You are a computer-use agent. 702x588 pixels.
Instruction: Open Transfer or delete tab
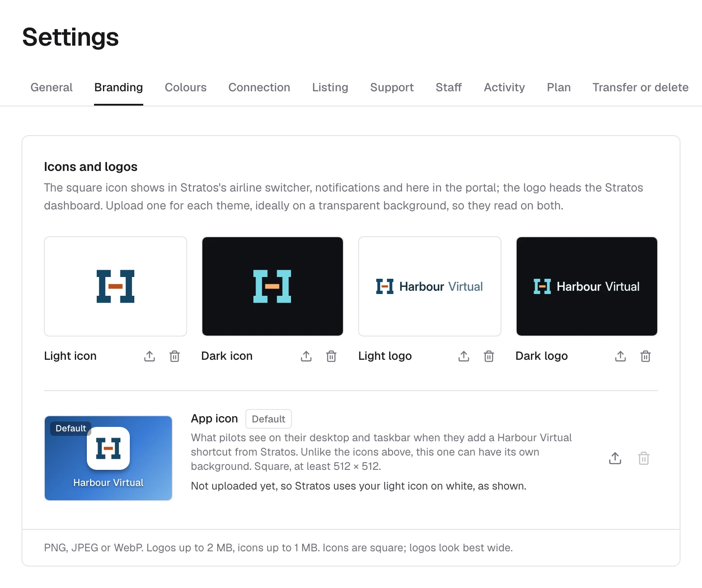click(640, 87)
